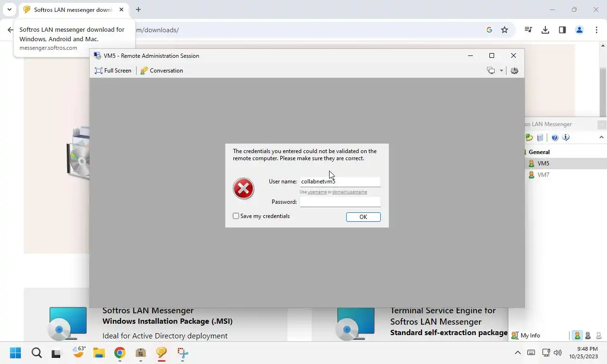Viewport: 607px width, 364px height.
Task: Click the Google icon in address bar
Action: coord(489,30)
